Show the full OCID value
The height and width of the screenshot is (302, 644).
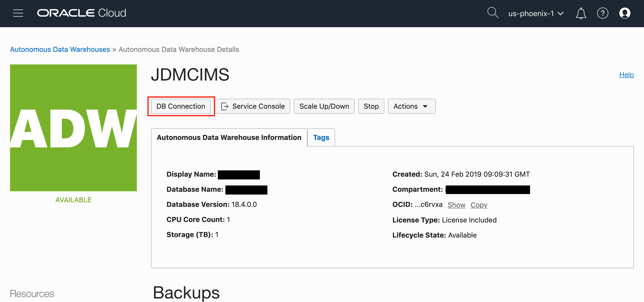tap(456, 205)
